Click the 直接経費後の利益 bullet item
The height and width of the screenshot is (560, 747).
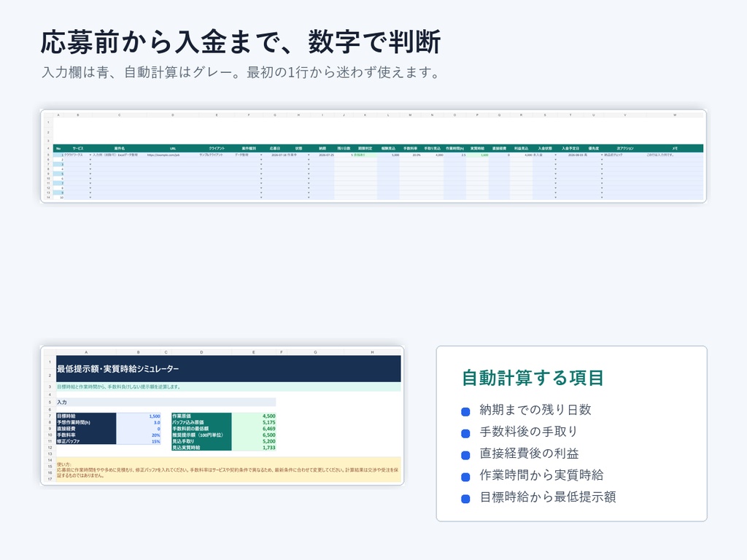point(529,454)
